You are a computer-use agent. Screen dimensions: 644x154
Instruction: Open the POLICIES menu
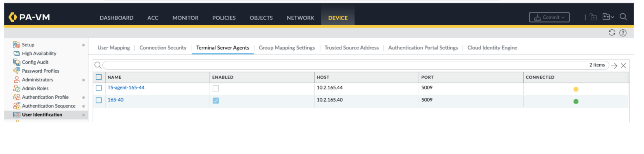point(224,18)
